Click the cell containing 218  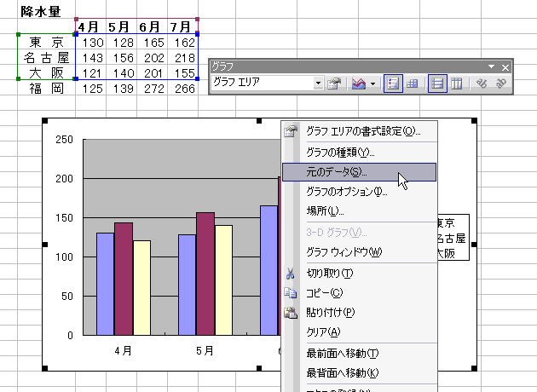point(183,58)
